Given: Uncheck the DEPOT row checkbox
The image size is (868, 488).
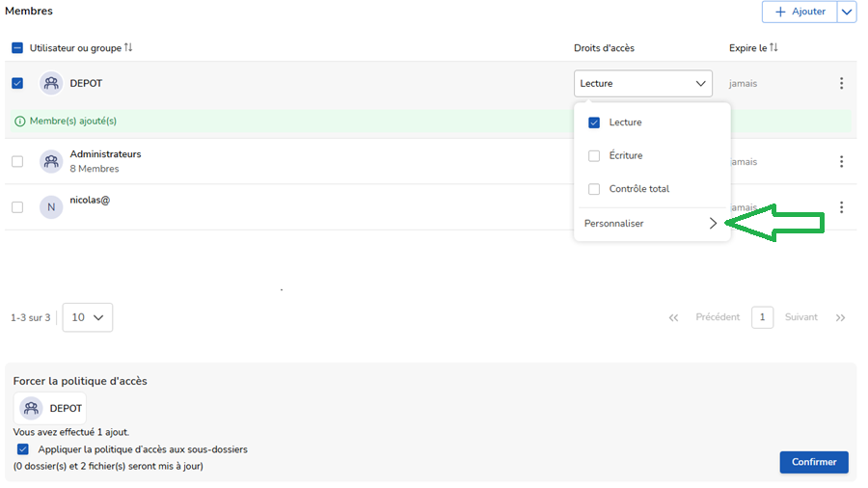Looking at the screenshot, I should pos(17,84).
